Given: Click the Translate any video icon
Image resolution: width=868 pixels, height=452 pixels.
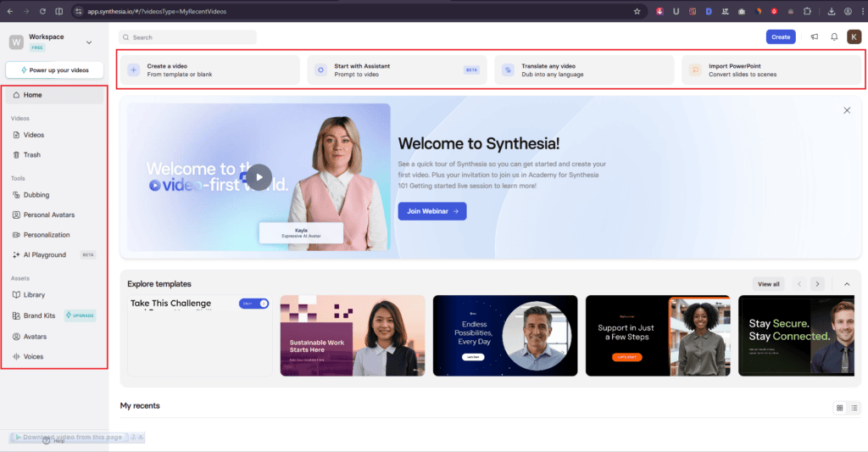Looking at the screenshot, I should tap(508, 70).
